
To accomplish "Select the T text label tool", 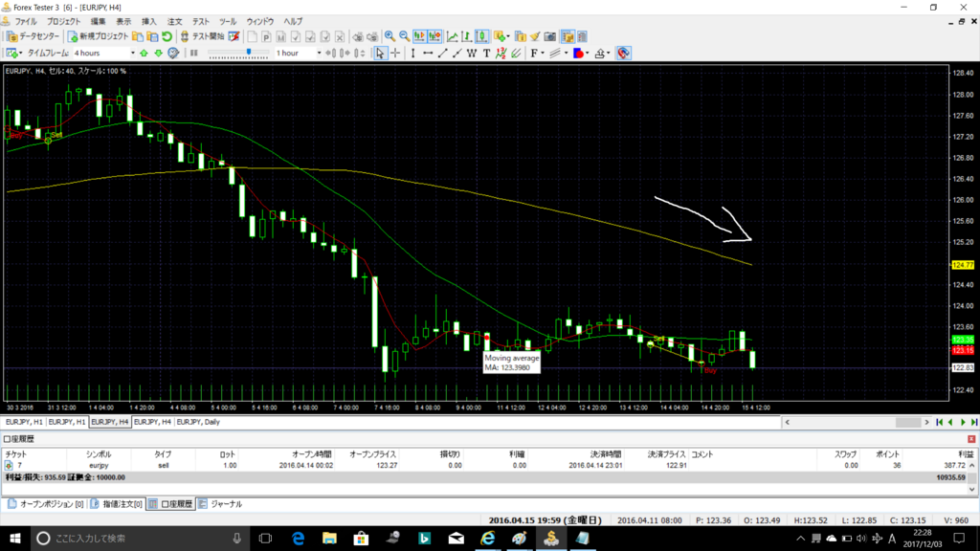I will point(487,54).
